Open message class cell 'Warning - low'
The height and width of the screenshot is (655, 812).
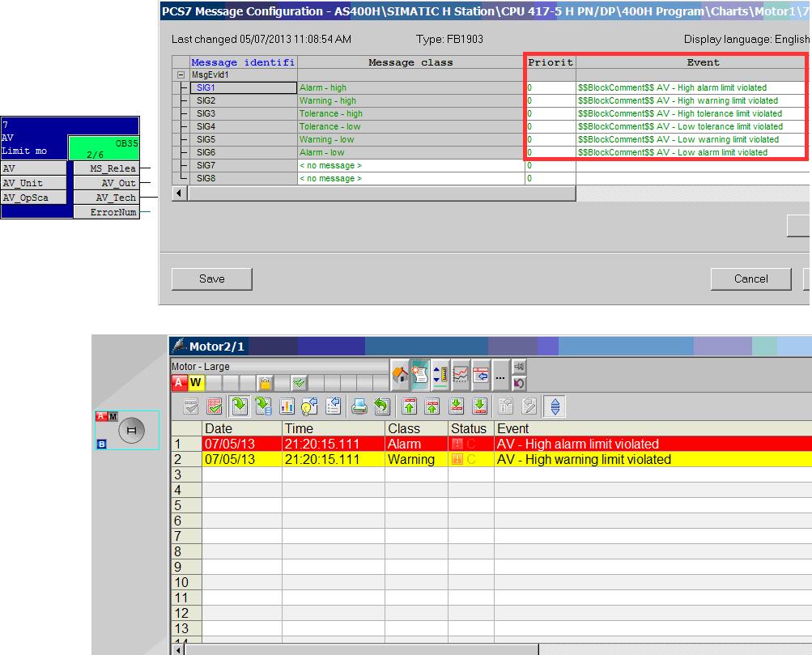tap(411, 139)
